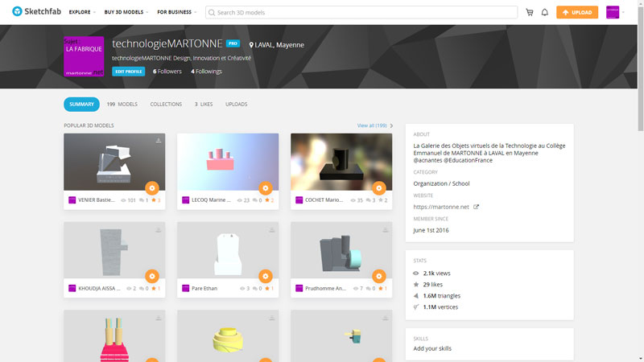Click the 1.6M triangles stat
This screenshot has height=362, width=644.
click(x=441, y=296)
